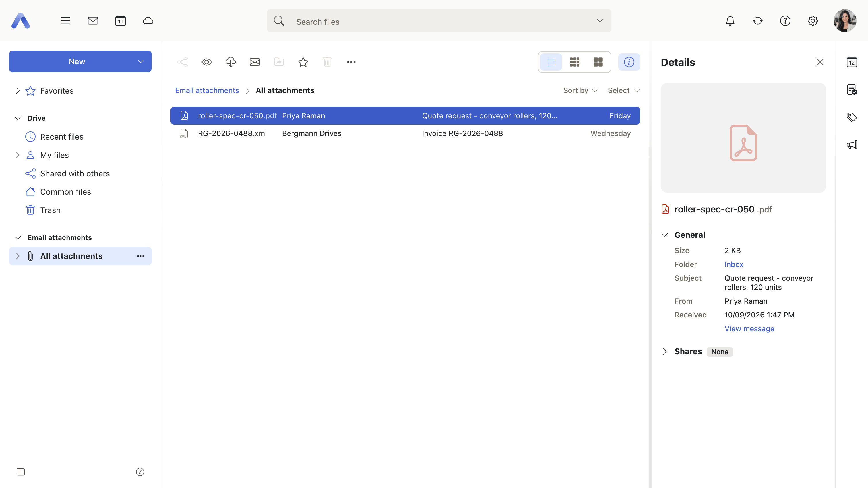Viewport: 868px width, 488px height.
Task: Open the Sort by dropdown
Action: (581, 90)
